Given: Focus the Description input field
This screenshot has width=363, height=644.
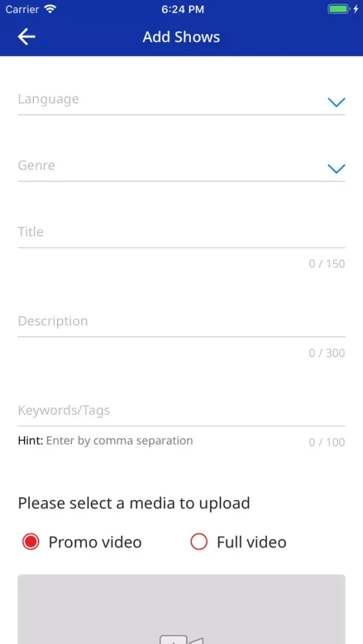Looking at the screenshot, I should 181,321.
